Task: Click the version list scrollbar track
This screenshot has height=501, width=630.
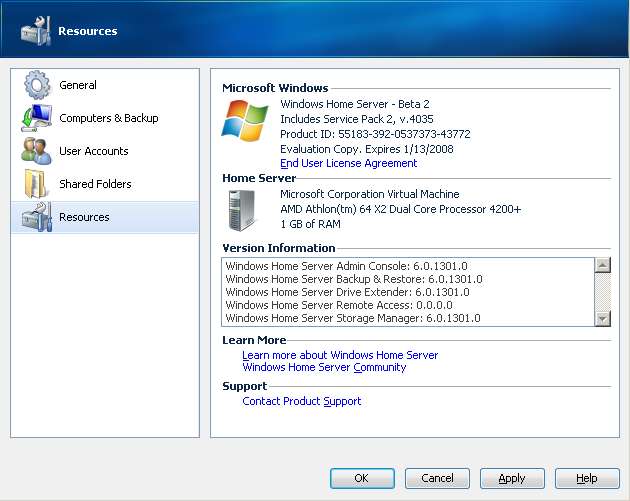Action: pyautogui.click(x=603, y=292)
